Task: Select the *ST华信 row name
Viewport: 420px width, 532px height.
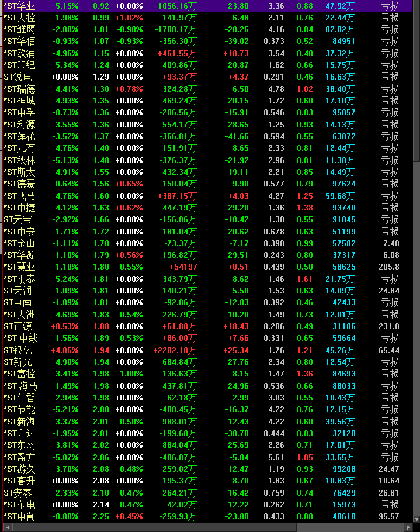Action: [19, 42]
